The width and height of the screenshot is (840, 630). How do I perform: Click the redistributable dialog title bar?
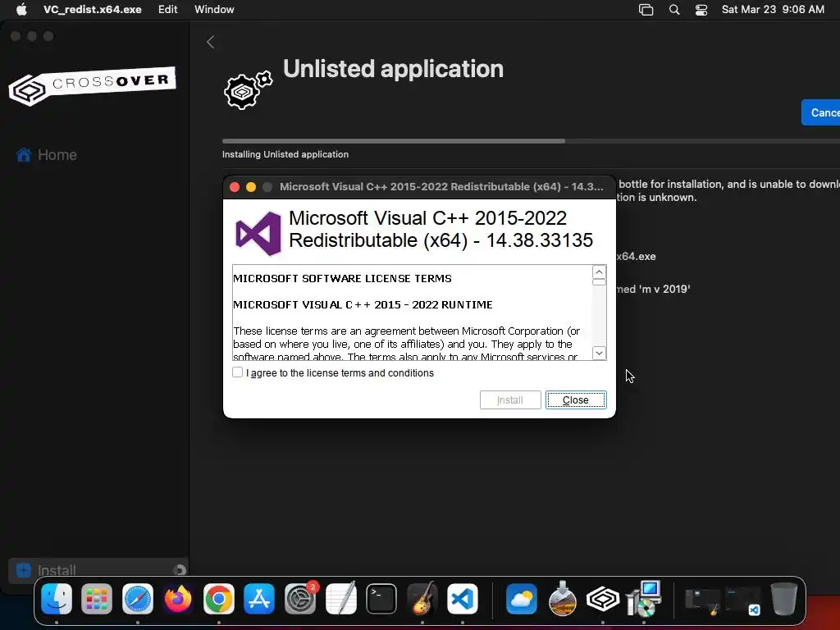419,187
